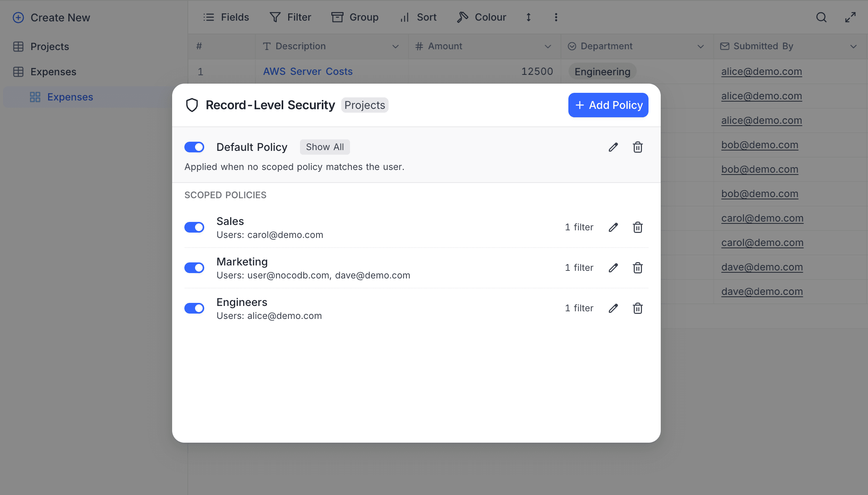The height and width of the screenshot is (495, 868).
Task: Turn off the Engineers scoped policy
Action: (194, 308)
